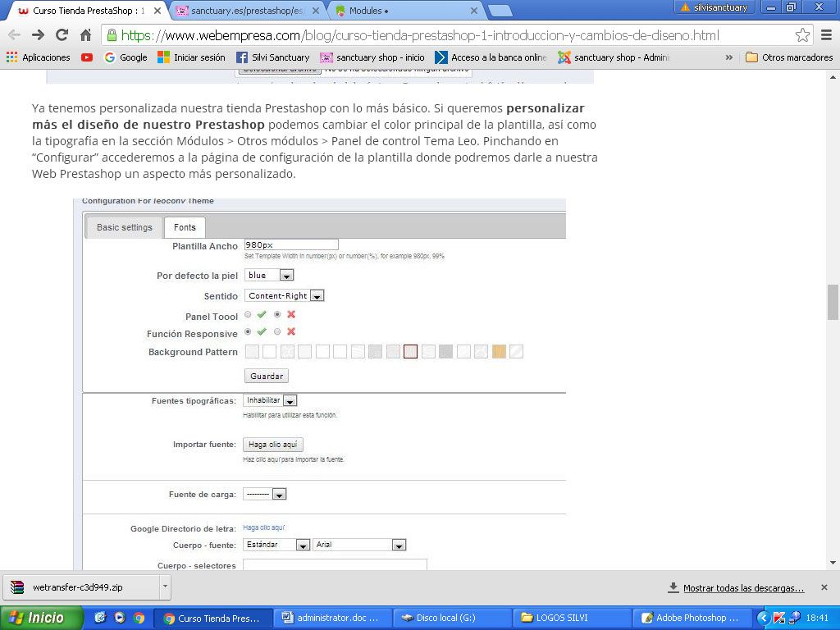The width and height of the screenshot is (840, 630).
Task: Switch to administrator.doc in the taskbar
Action: (x=333, y=618)
